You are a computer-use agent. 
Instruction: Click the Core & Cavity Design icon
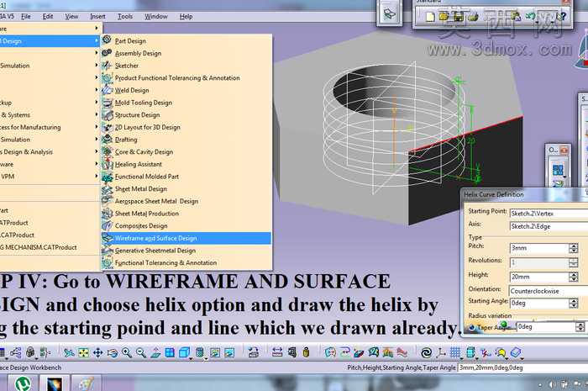point(108,151)
